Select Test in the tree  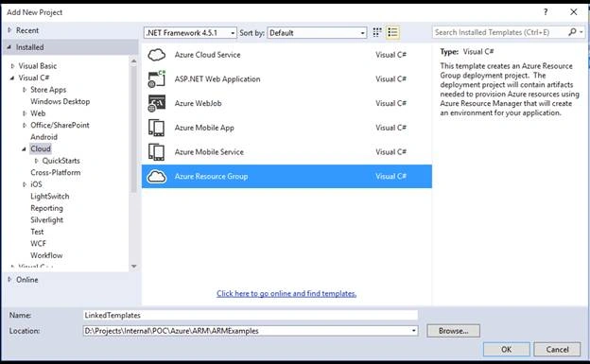coord(37,232)
